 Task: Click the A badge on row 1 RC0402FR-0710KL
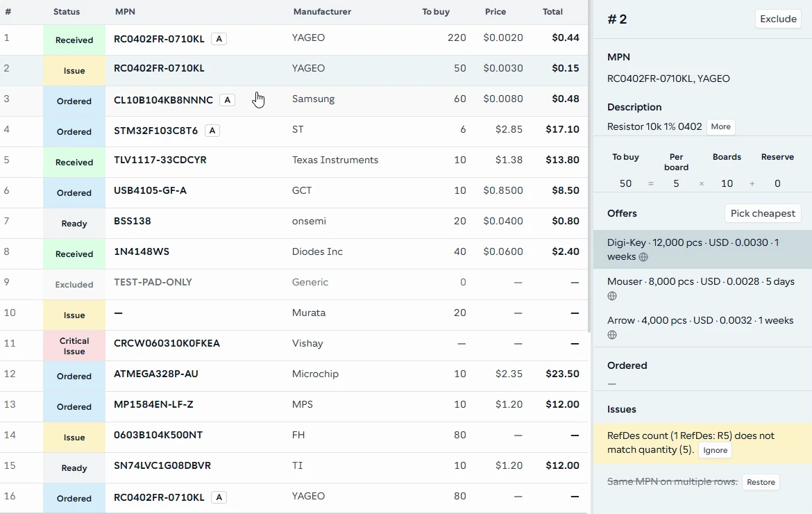pyautogui.click(x=219, y=39)
